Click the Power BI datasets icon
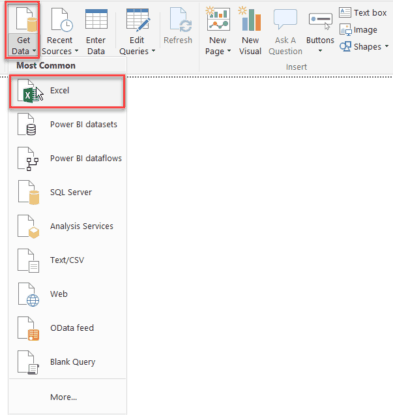 27,124
